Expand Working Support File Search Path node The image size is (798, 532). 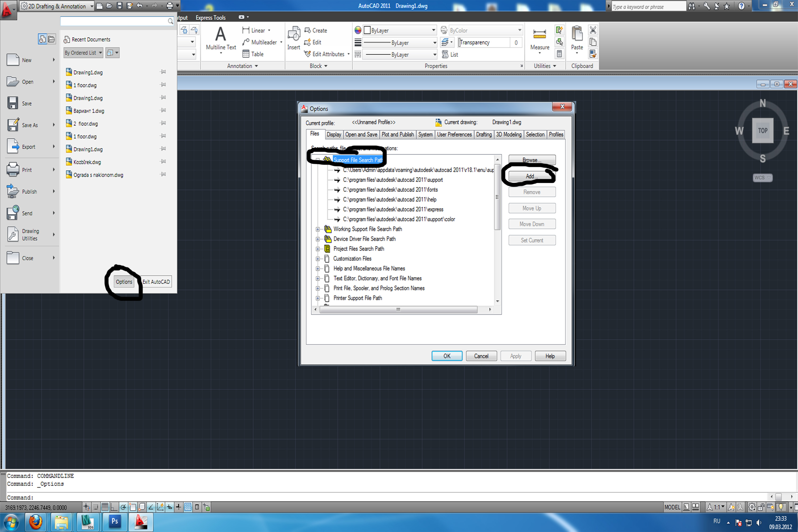[x=318, y=229]
